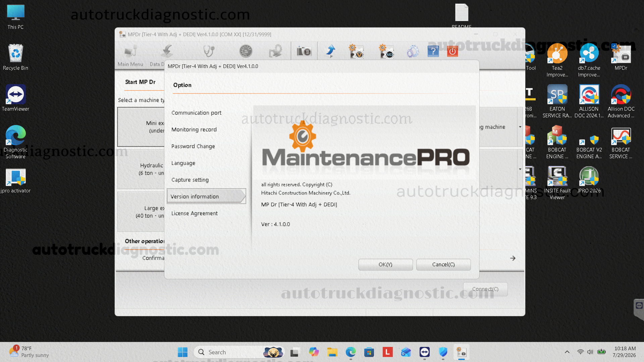Click the camera capture toolbar icon
Viewport: 644px width, 362px height.
click(x=304, y=51)
